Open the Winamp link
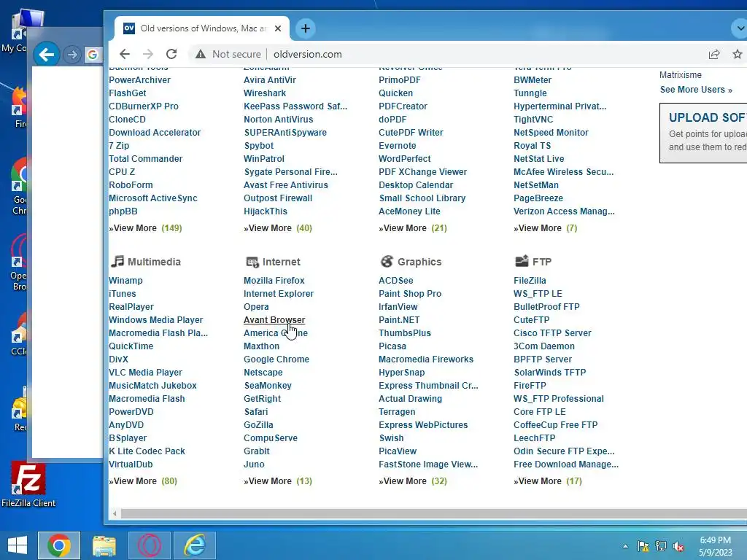The height and width of the screenshot is (560, 747). point(125,281)
